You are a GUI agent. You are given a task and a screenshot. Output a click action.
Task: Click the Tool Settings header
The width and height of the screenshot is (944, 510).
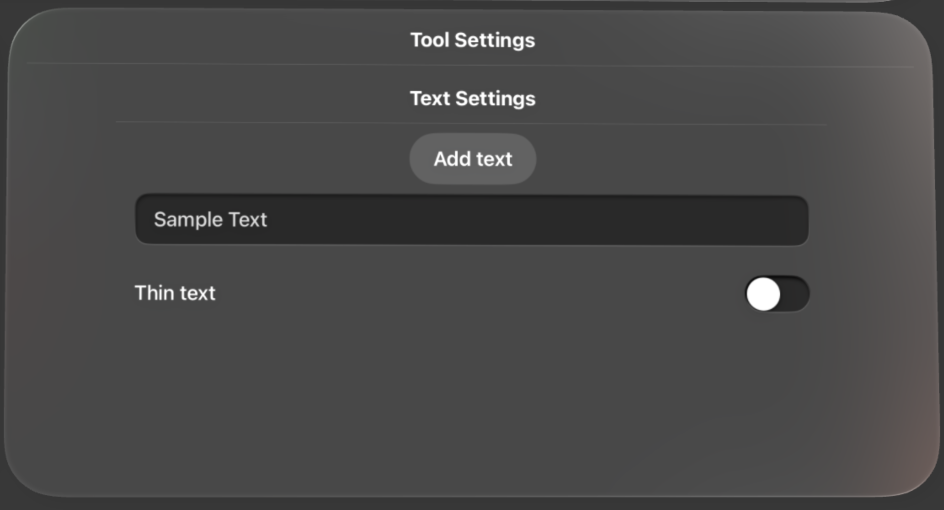tap(472, 40)
